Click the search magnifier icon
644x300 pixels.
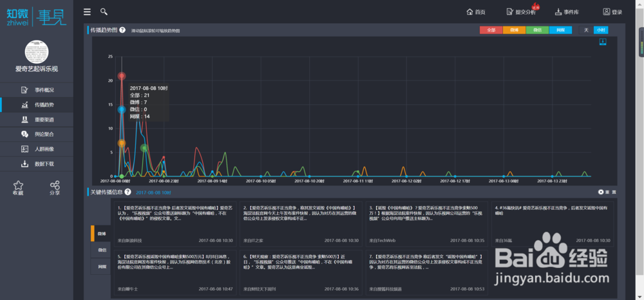click(x=104, y=12)
